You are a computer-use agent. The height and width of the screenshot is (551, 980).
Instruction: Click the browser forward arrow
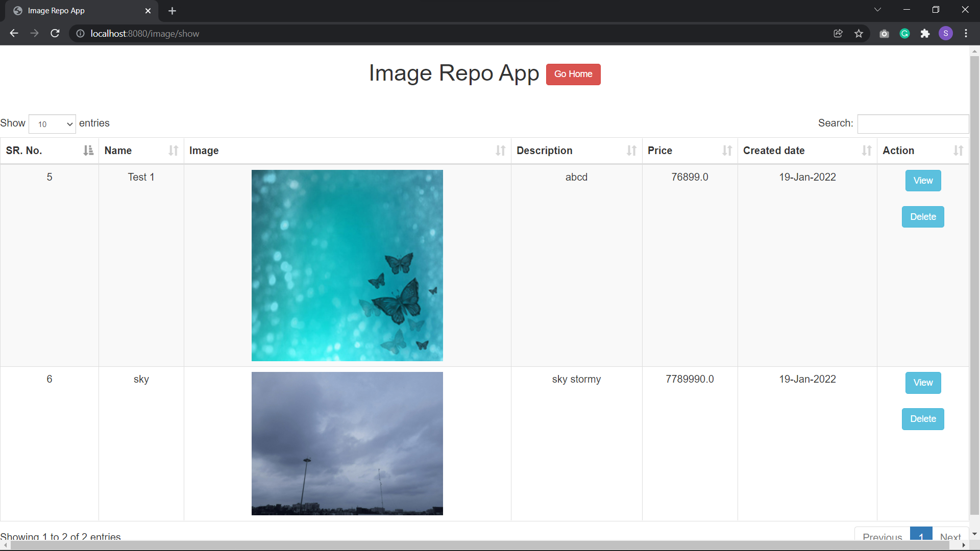tap(34, 34)
